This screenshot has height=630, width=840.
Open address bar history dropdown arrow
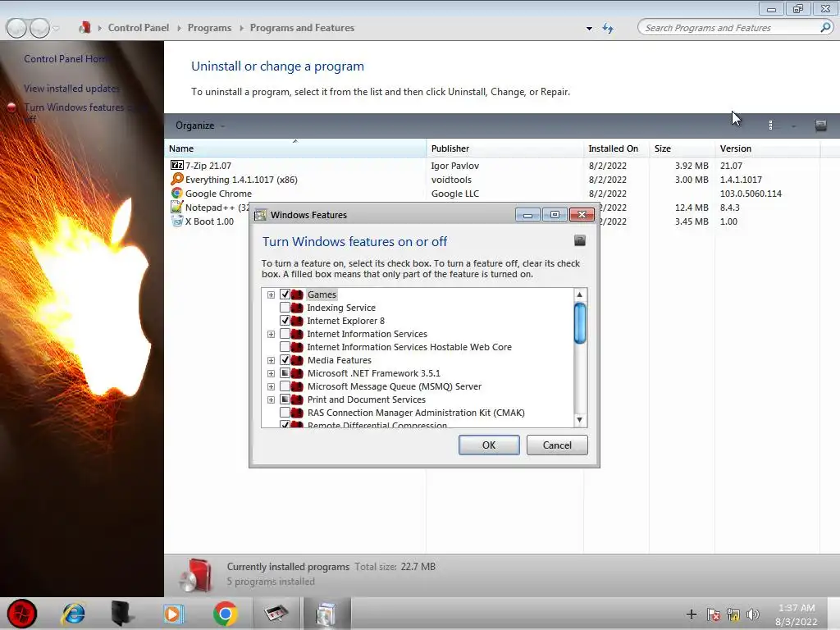[589, 28]
